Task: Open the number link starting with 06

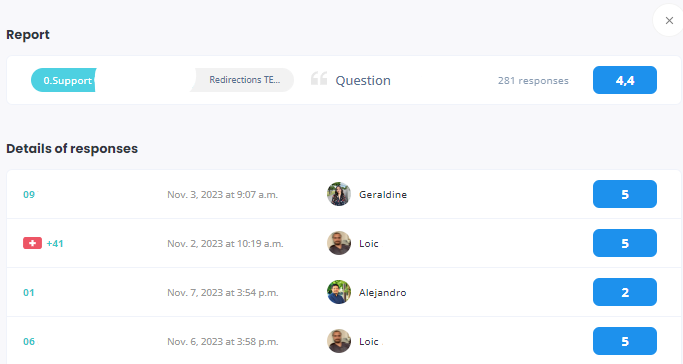Action: click(29, 342)
